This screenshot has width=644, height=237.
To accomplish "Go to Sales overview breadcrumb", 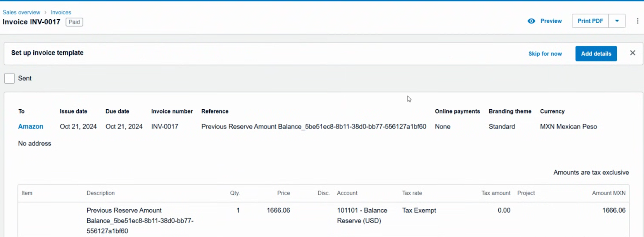I will [x=21, y=12].
